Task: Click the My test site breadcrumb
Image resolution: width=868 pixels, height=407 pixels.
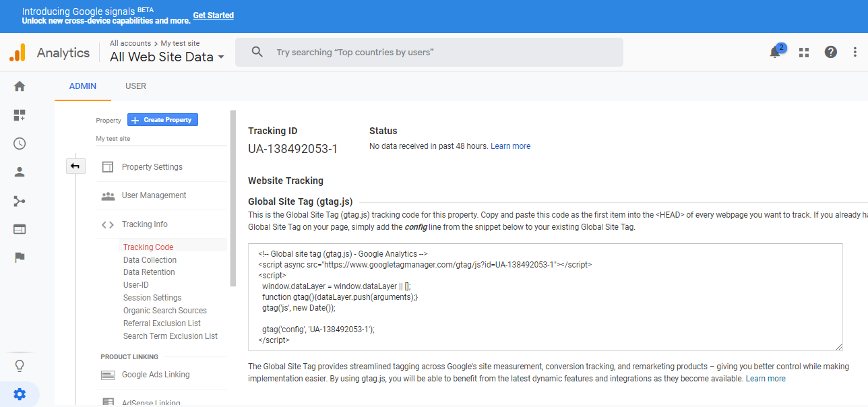Action: pos(180,43)
